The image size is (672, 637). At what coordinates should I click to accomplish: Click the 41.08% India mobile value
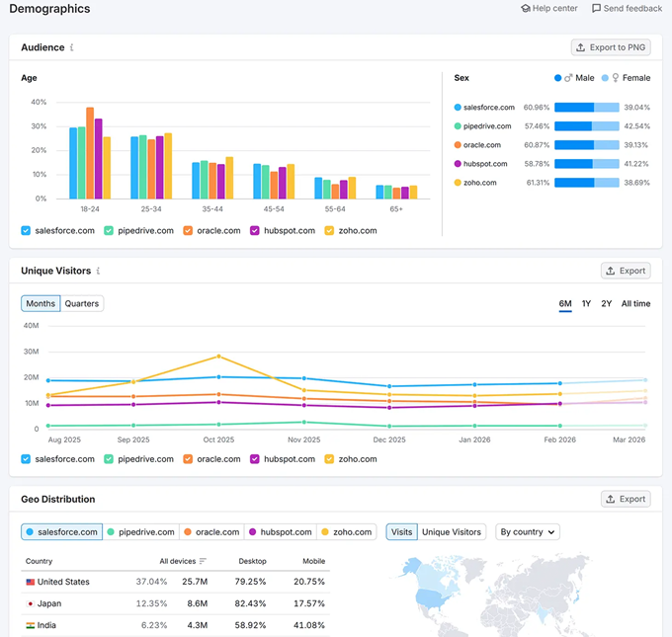point(309,625)
